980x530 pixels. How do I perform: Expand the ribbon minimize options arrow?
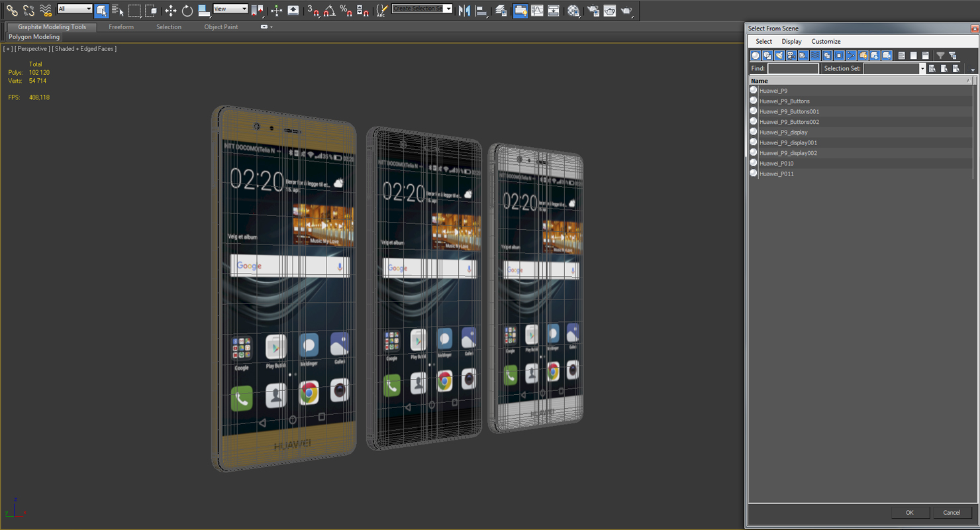tap(266, 27)
